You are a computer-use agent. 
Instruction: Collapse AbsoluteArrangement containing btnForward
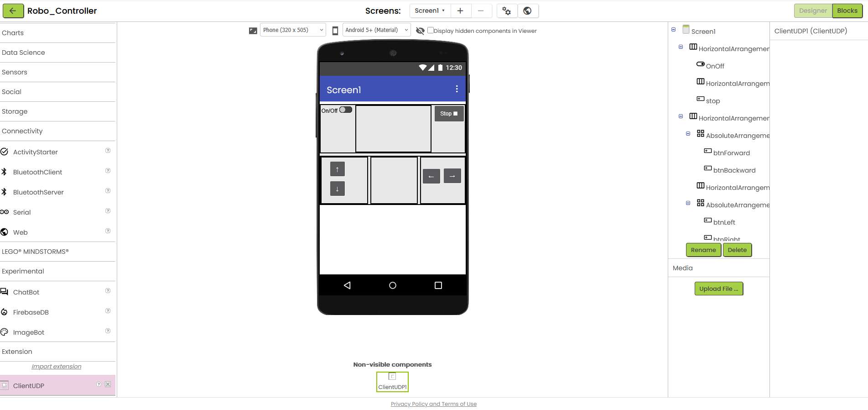tap(688, 134)
